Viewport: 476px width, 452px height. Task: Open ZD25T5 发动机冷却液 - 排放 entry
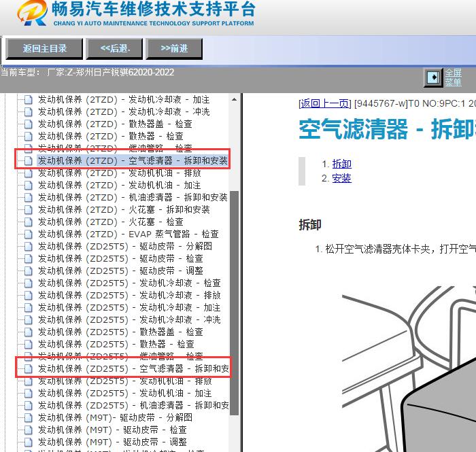[x=129, y=295]
